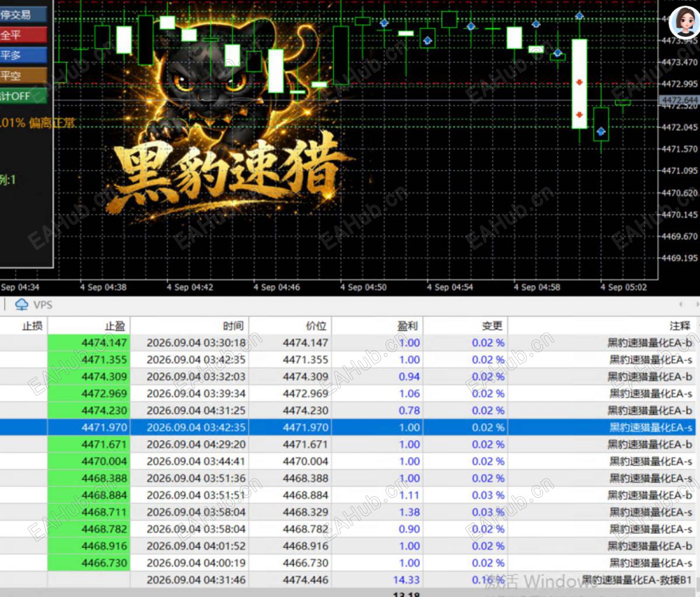Select the green take-profit cell 4471.970
Image resolution: width=700 pixels, height=597 pixels.
[88, 427]
